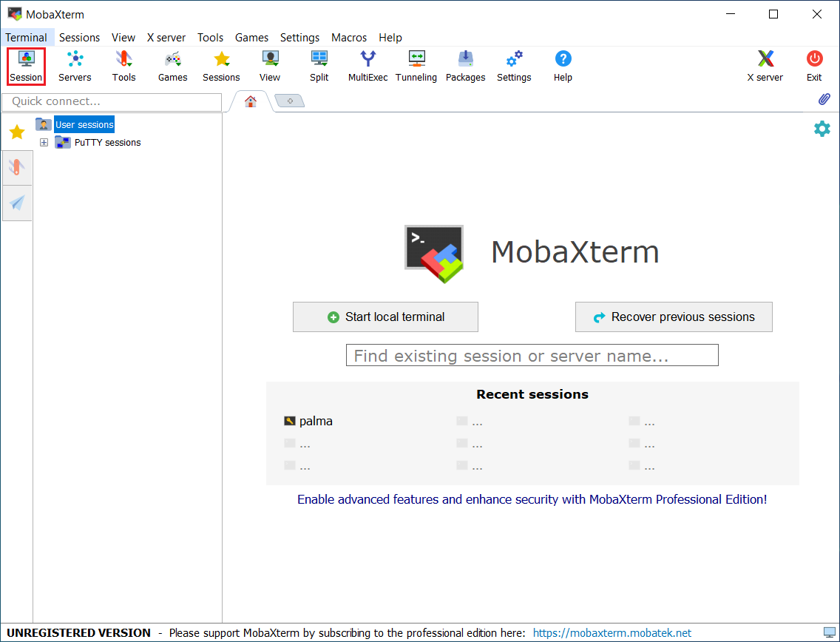Click Recover previous sessions button
The height and width of the screenshot is (642, 840).
pyautogui.click(x=674, y=317)
